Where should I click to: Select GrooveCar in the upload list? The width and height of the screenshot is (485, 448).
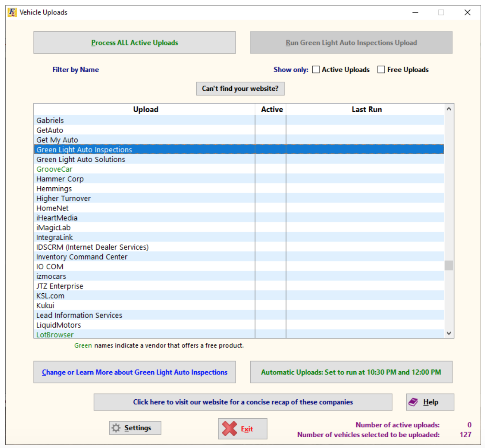click(x=54, y=169)
